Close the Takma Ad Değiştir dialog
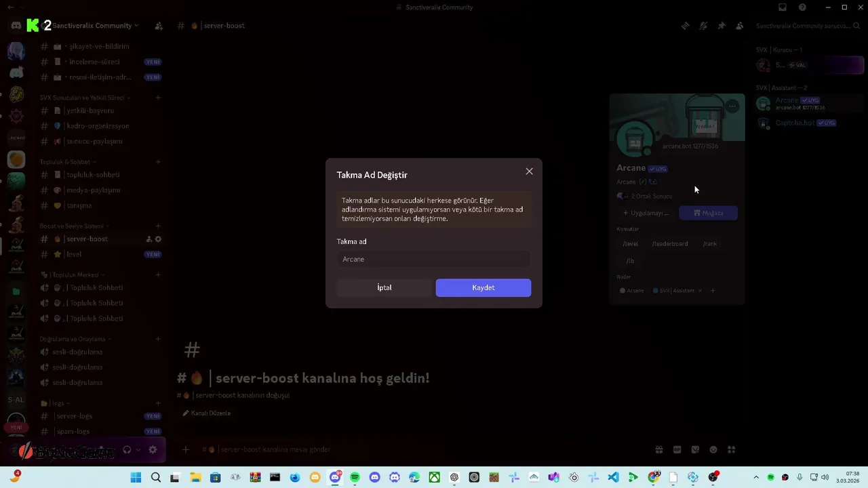 click(x=529, y=171)
